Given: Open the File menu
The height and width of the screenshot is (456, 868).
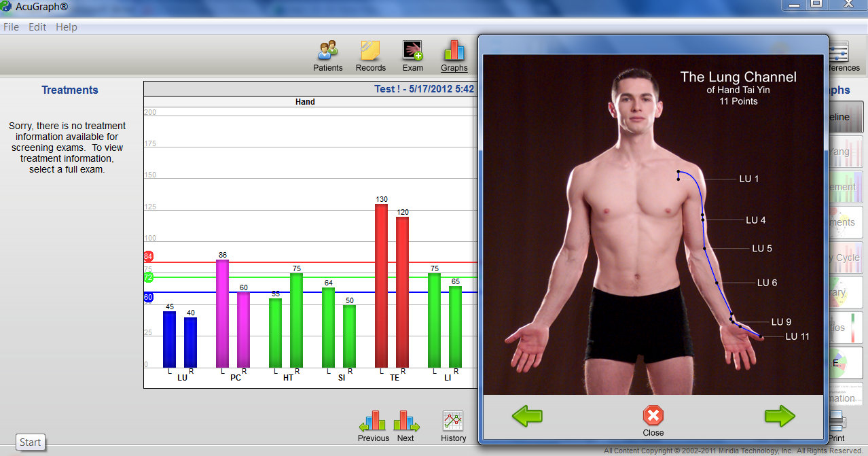Looking at the screenshot, I should pos(11,27).
